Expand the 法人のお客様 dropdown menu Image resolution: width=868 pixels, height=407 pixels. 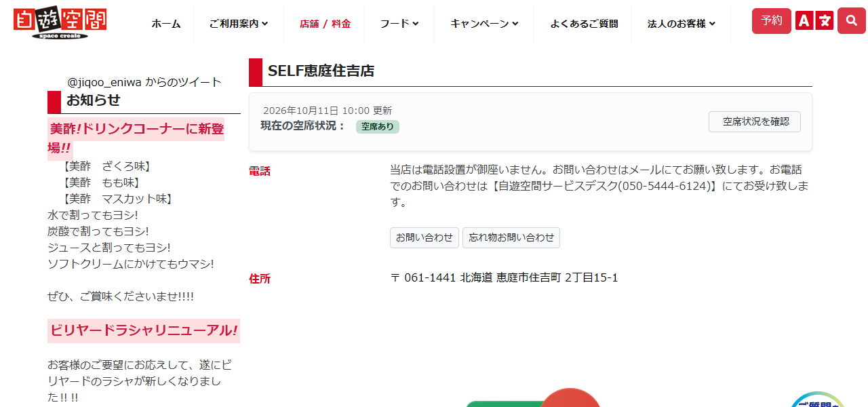click(681, 24)
